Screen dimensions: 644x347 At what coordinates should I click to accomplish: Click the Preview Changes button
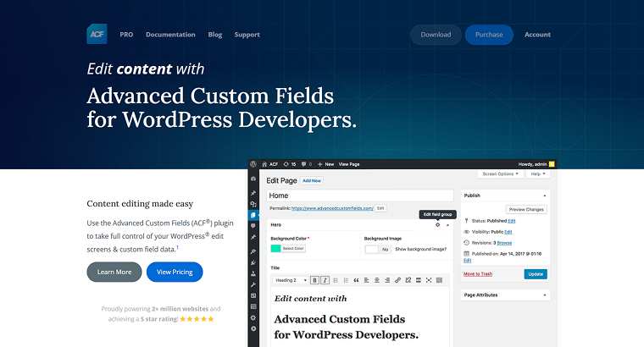coord(526,210)
